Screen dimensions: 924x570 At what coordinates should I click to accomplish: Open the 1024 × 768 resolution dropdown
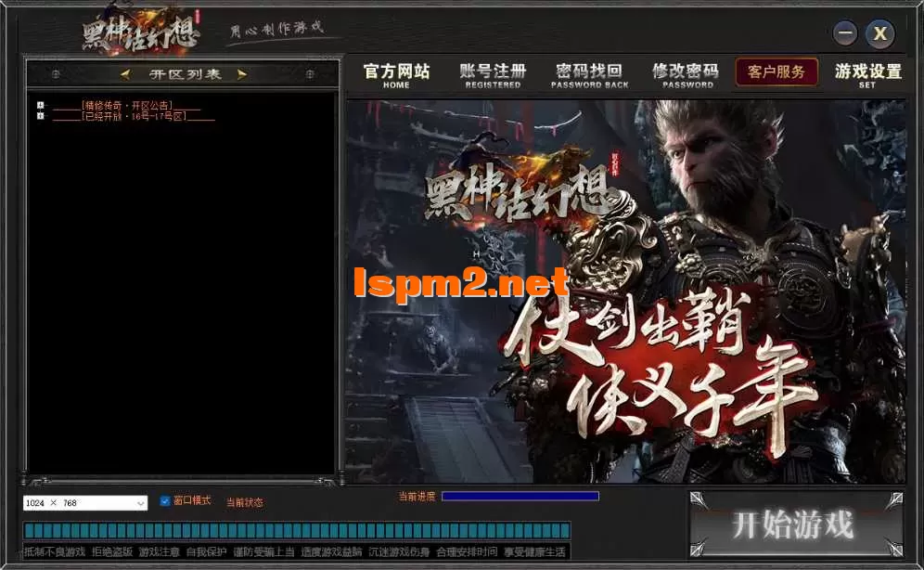(84, 503)
